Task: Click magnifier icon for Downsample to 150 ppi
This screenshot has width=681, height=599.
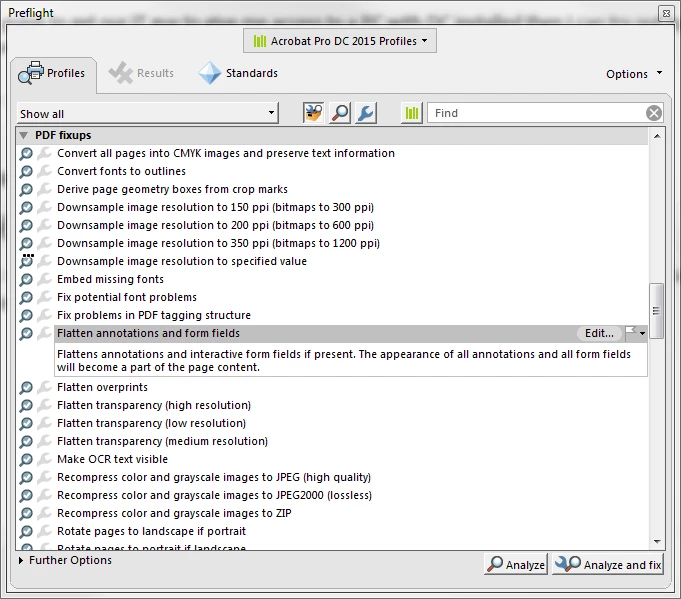Action: click(x=26, y=207)
